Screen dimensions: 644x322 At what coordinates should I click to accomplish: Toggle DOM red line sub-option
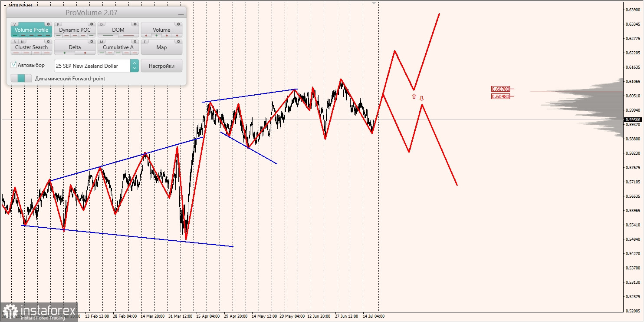(128, 36)
